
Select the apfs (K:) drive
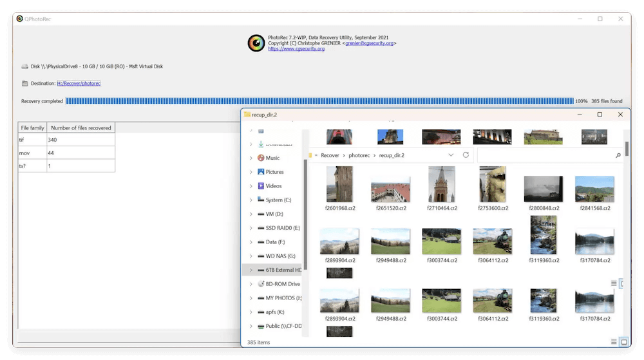tap(270, 312)
